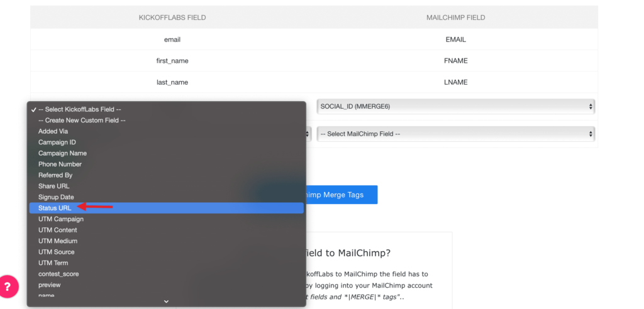Click the 'first_name' field cell
This screenshot has height=309, width=644.
[172, 61]
